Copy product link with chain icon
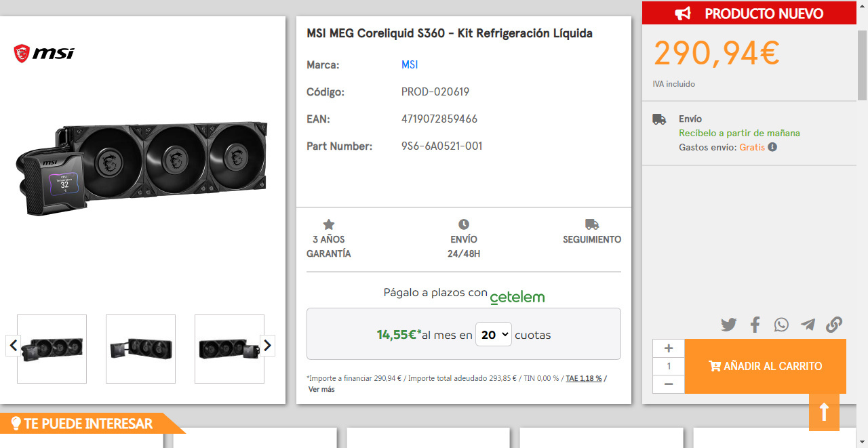 pos(834,325)
